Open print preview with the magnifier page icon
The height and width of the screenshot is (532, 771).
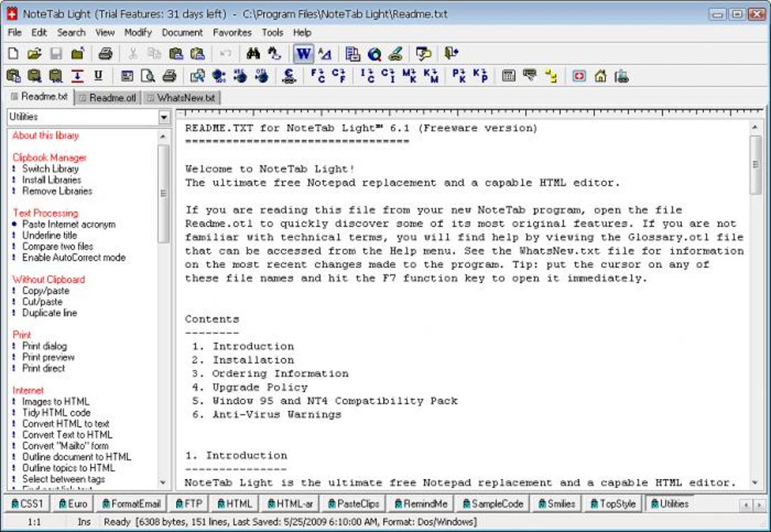point(148,76)
